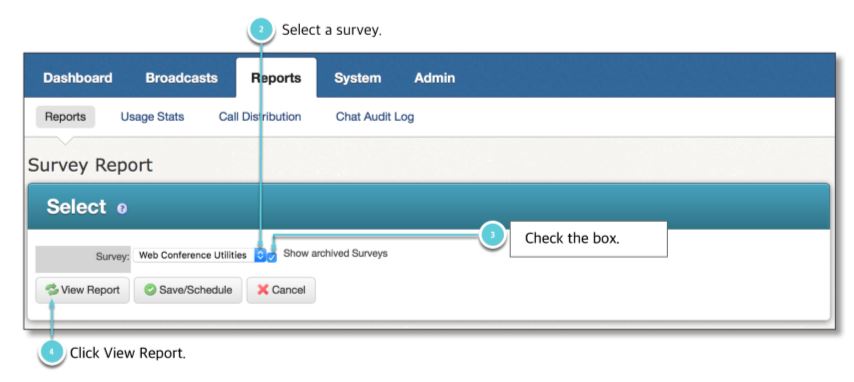Open the Survey dropdown Web Conference Utilities
Viewport: 854px width, 382px height.
(199, 255)
